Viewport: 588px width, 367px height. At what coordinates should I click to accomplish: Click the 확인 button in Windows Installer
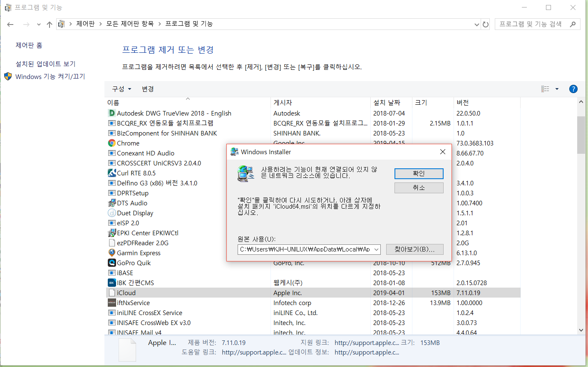click(419, 173)
